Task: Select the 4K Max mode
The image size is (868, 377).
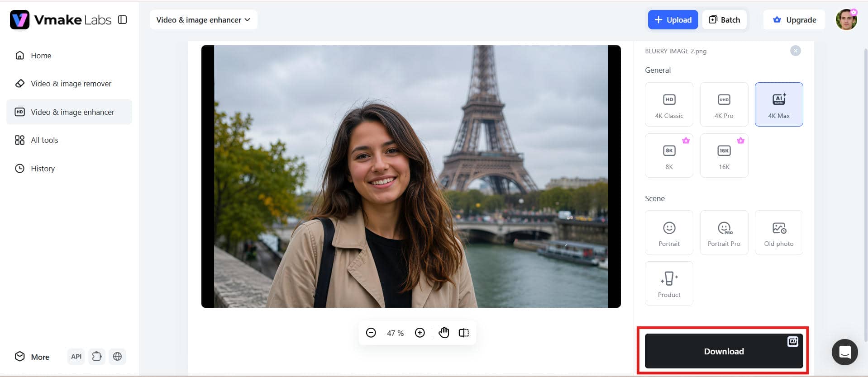Action: (x=779, y=104)
